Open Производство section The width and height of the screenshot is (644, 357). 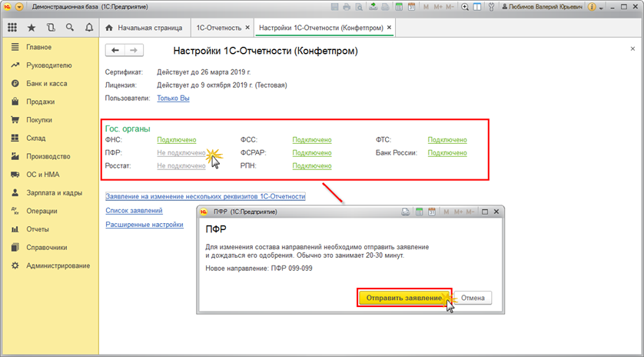(x=49, y=156)
